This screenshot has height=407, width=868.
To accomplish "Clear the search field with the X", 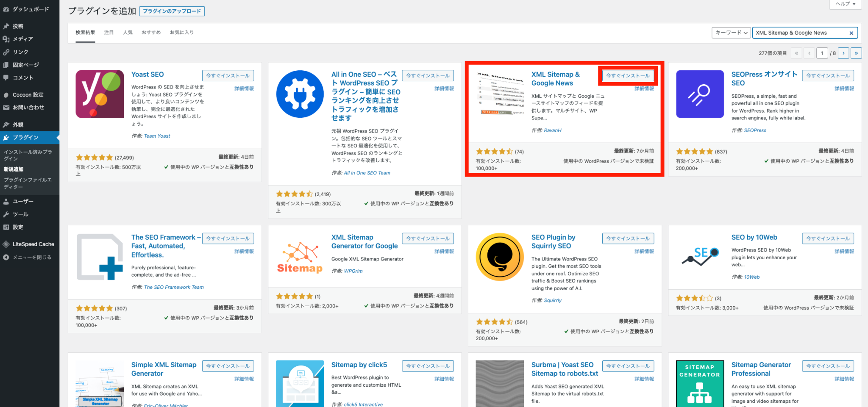I will [x=851, y=33].
